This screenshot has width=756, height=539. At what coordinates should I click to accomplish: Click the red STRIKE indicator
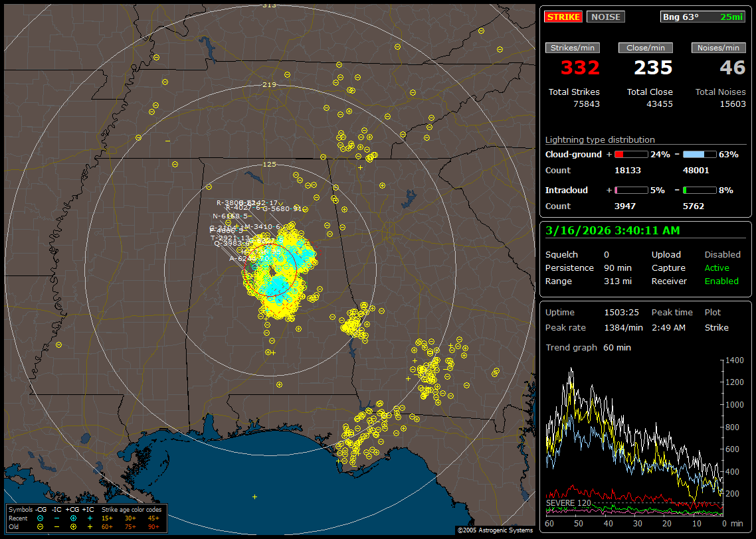click(563, 17)
